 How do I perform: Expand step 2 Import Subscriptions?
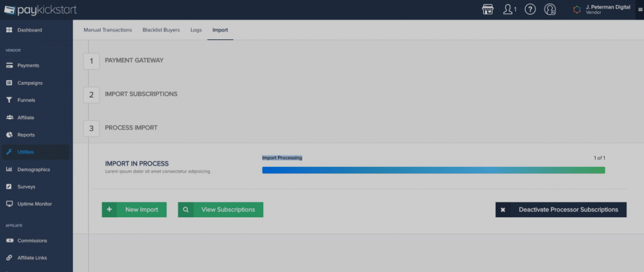tap(141, 94)
